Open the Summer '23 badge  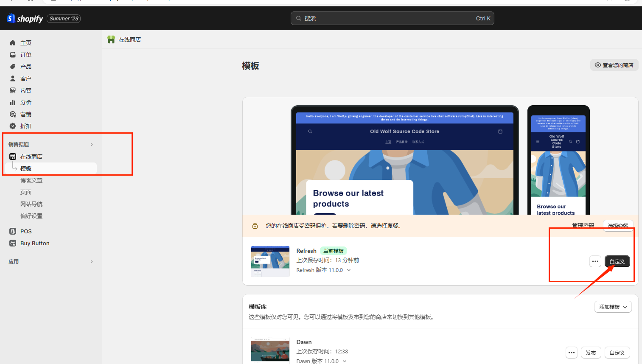click(64, 19)
